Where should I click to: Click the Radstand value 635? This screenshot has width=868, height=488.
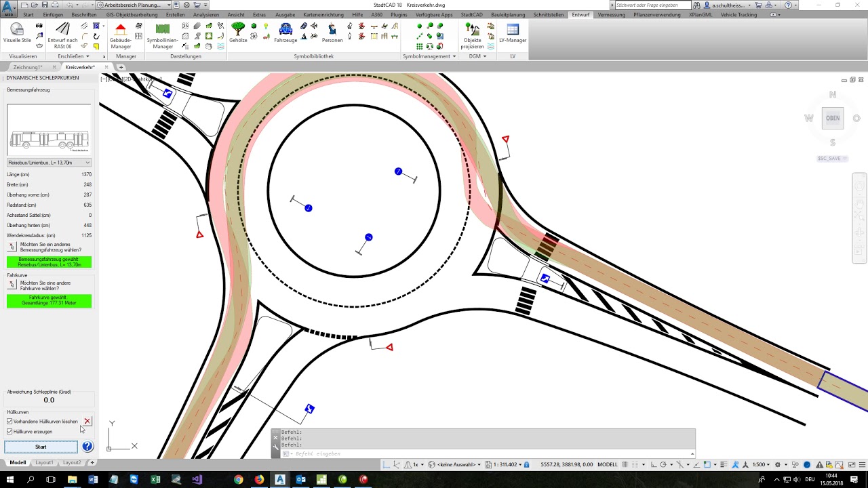pos(87,205)
